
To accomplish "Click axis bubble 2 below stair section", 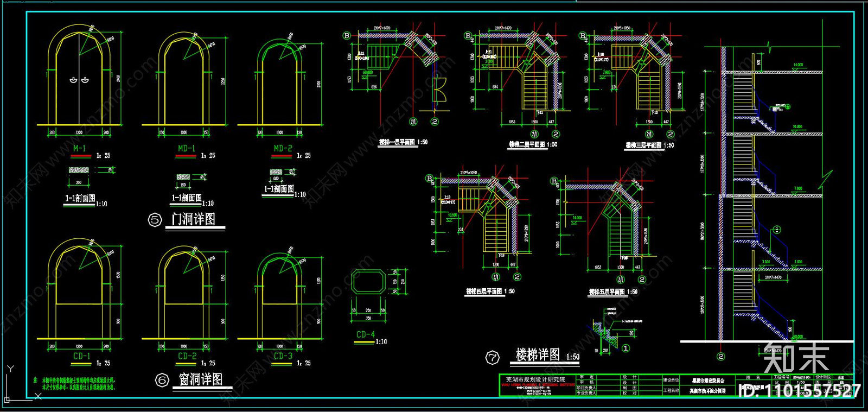I will tap(721, 357).
